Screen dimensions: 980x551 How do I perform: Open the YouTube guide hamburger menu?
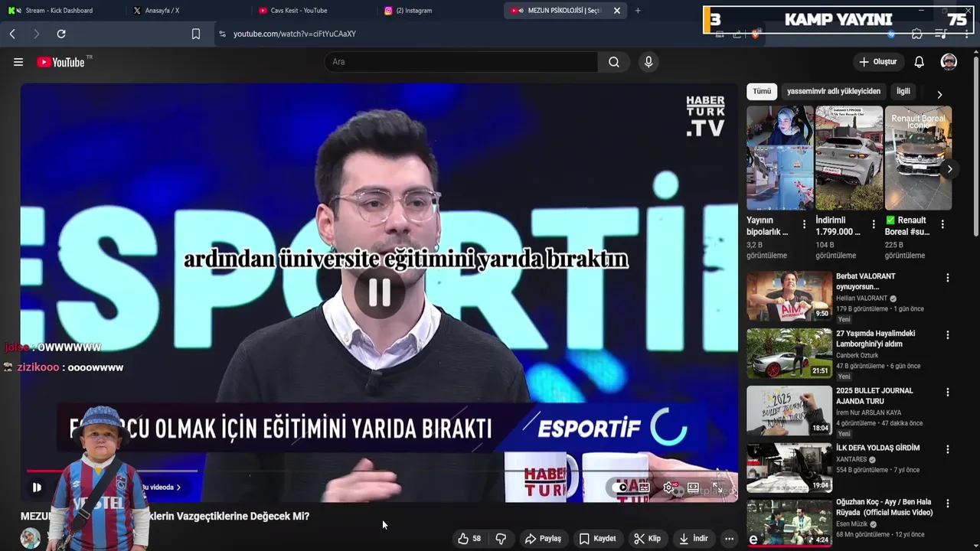pyautogui.click(x=18, y=62)
